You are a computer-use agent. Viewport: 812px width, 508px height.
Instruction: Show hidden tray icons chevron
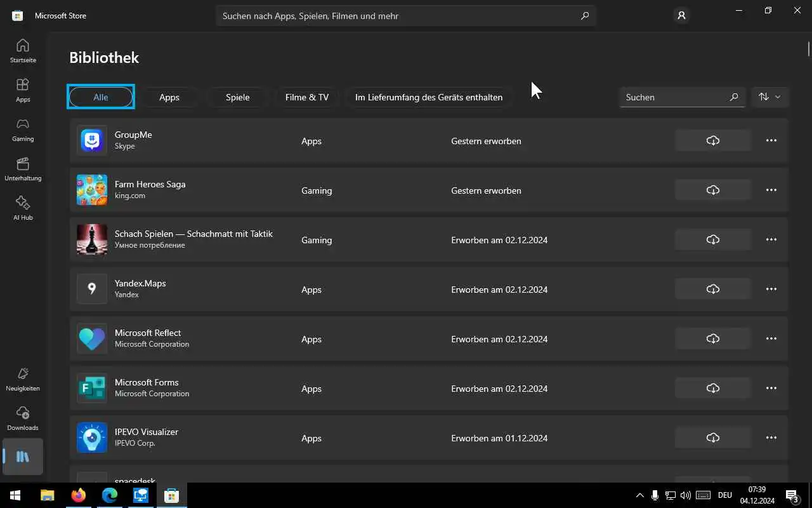point(639,495)
